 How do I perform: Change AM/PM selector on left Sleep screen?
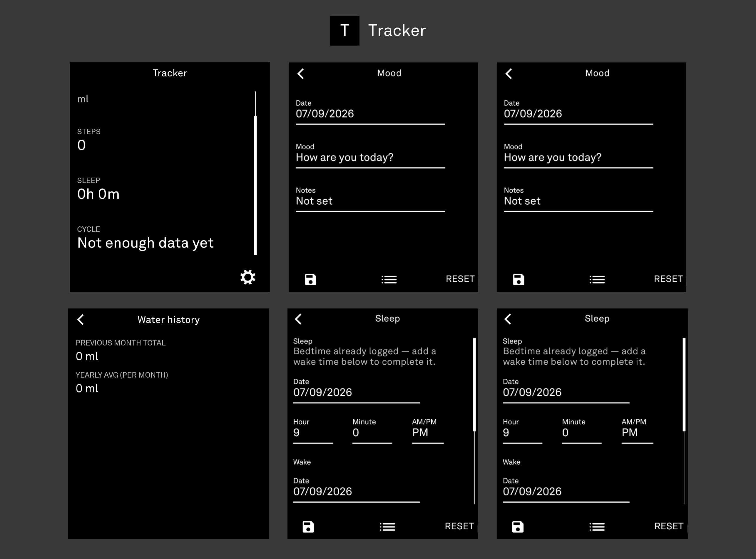[428, 431]
